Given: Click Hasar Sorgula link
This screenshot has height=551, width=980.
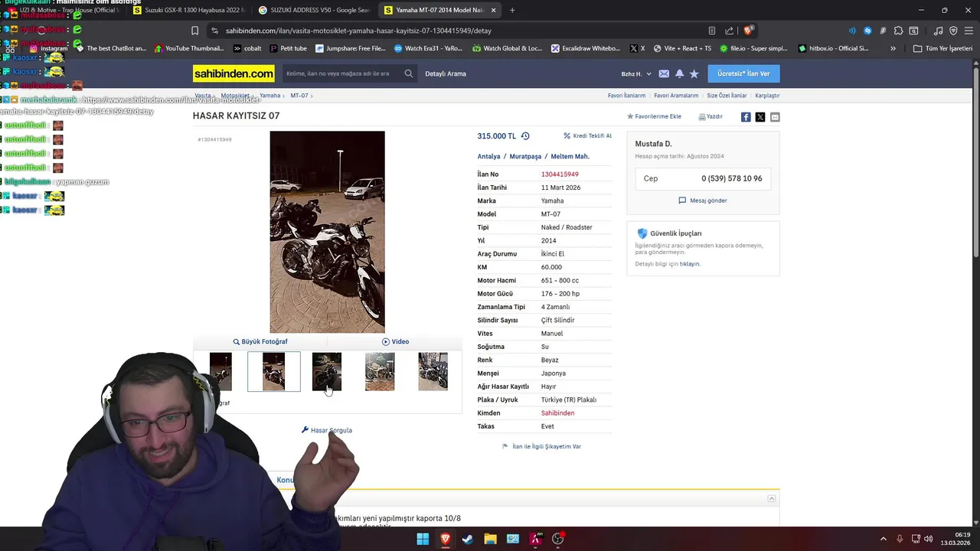Looking at the screenshot, I should coord(327,430).
